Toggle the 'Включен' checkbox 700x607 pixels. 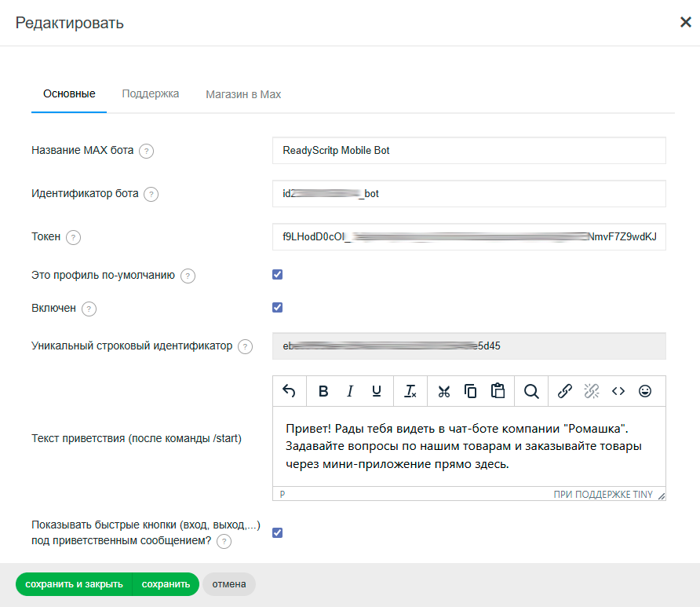(277, 308)
